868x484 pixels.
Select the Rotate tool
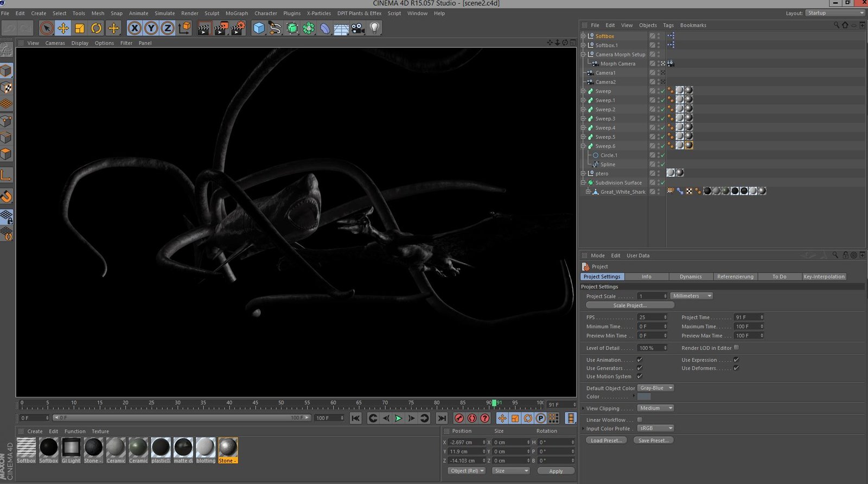[x=97, y=28]
